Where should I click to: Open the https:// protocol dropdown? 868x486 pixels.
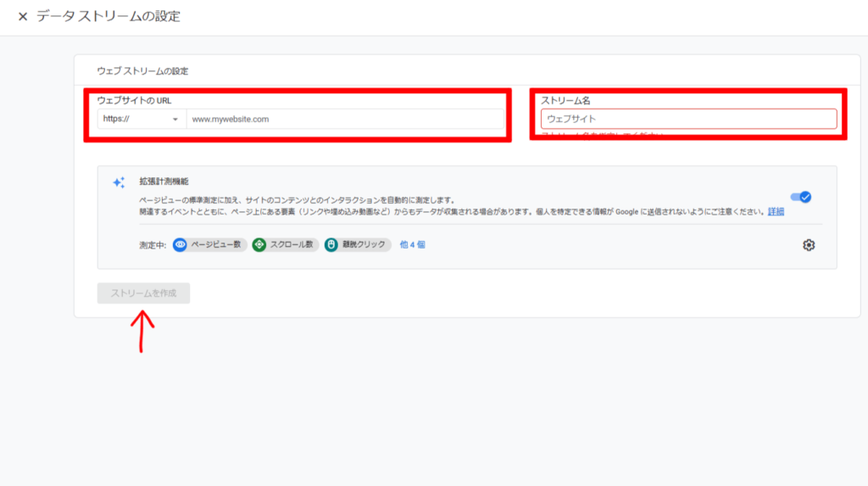pyautogui.click(x=141, y=120)
